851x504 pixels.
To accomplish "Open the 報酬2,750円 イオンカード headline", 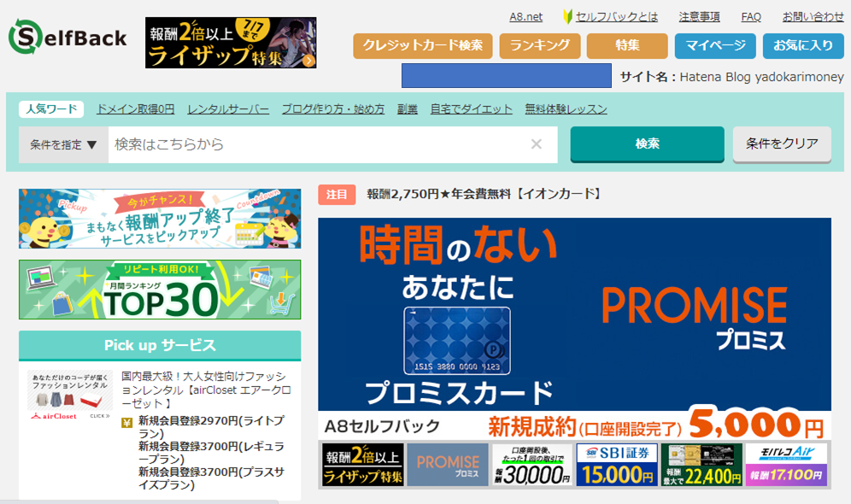I will click(x=484, y=194).
